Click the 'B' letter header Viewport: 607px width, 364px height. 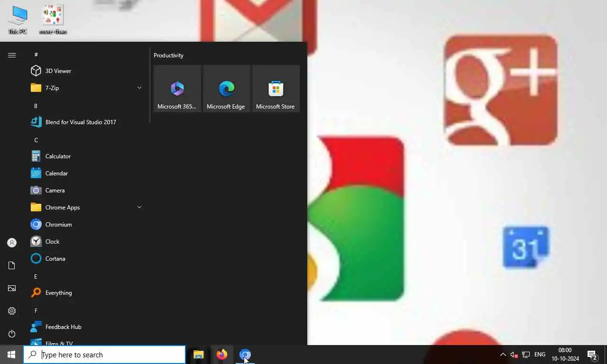36,106
